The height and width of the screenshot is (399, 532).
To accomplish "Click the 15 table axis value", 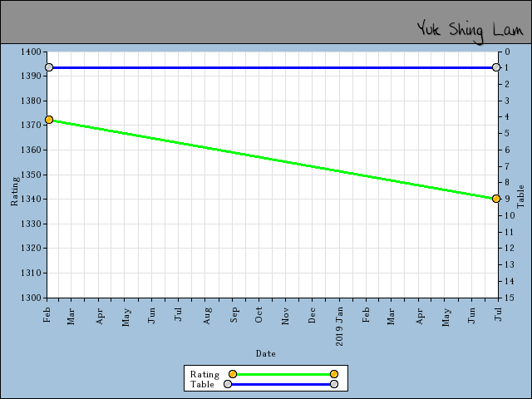I will (510, 298).
